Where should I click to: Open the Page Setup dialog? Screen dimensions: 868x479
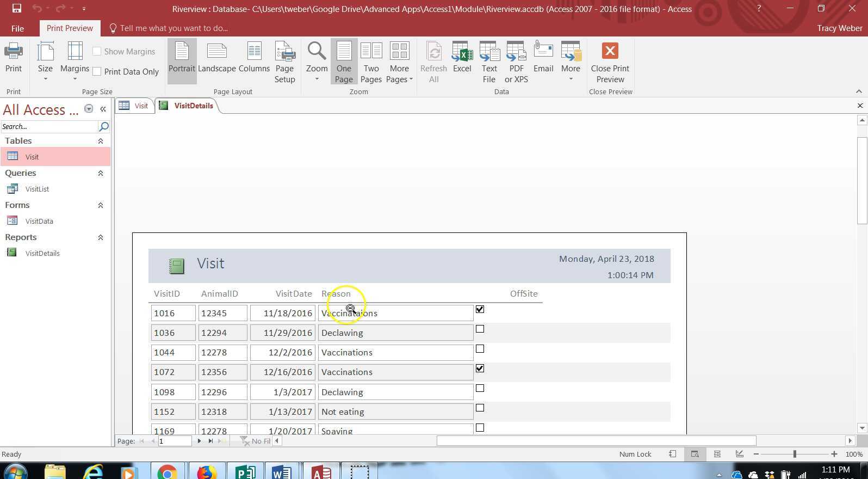(284, 62)
